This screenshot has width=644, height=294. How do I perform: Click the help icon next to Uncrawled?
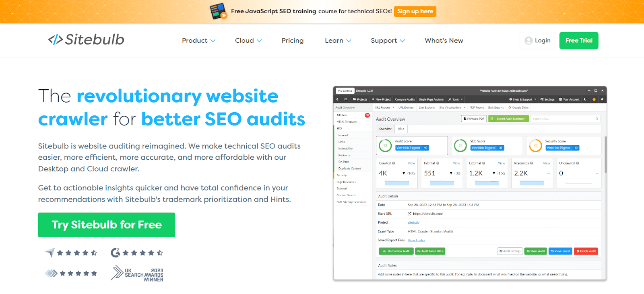coord(578,163)
